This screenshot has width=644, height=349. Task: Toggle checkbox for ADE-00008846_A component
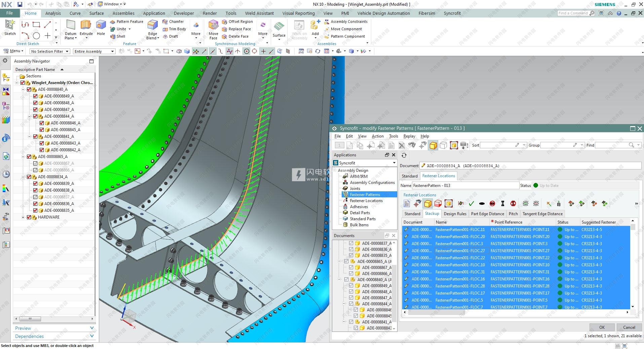click(x=42, y=123)
